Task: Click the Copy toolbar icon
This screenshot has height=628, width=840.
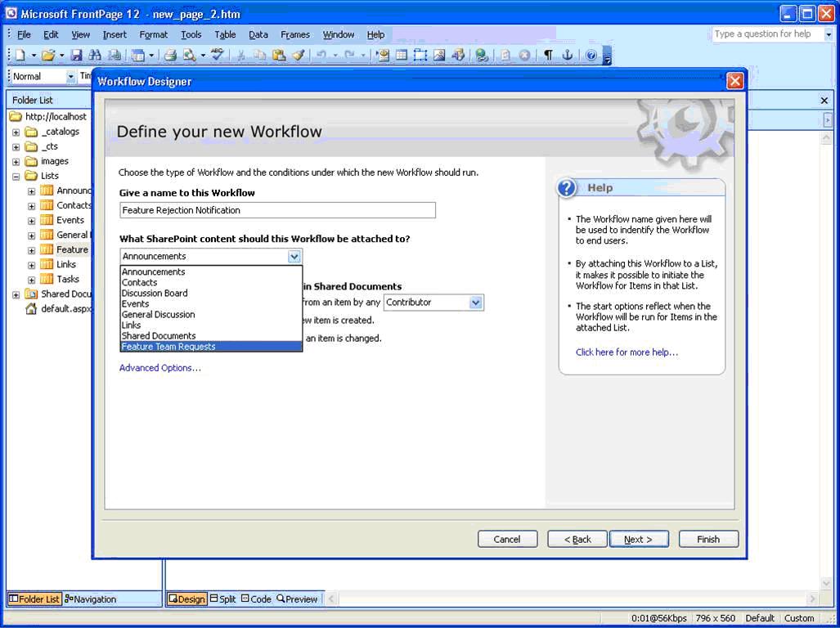Action: 260,55
